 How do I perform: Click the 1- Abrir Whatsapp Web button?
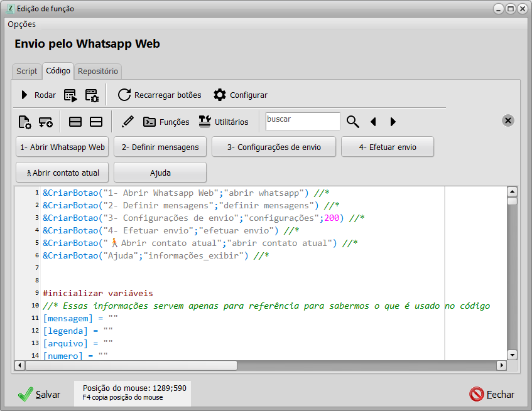pos(62,147)
